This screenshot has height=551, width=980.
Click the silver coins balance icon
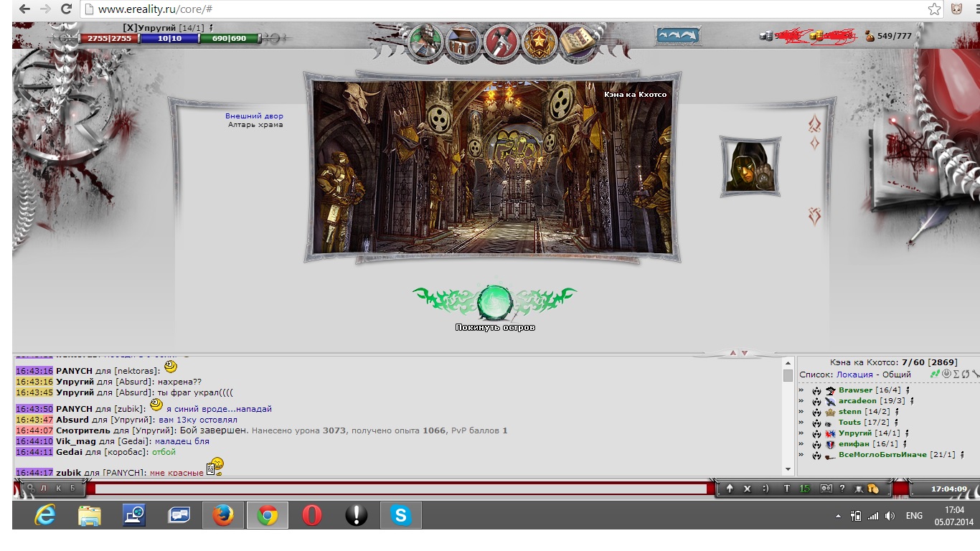click(x=765, y=35)
